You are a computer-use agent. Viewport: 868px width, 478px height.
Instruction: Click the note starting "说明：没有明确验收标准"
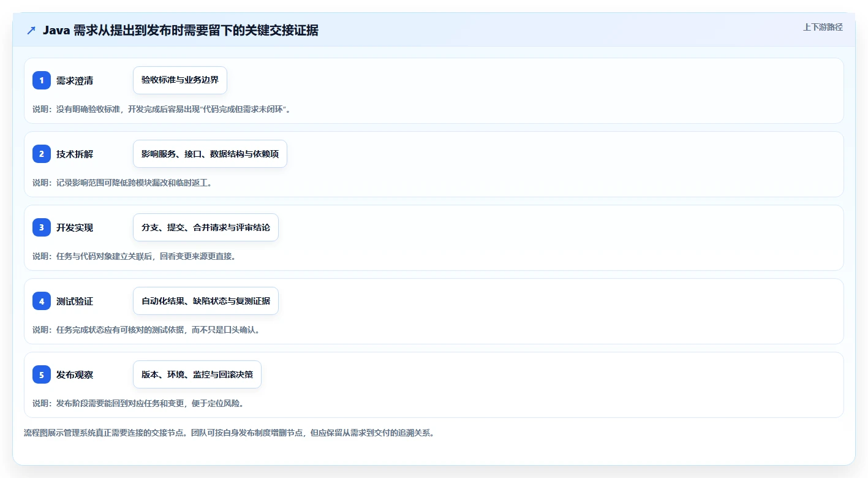coord(161,109)
